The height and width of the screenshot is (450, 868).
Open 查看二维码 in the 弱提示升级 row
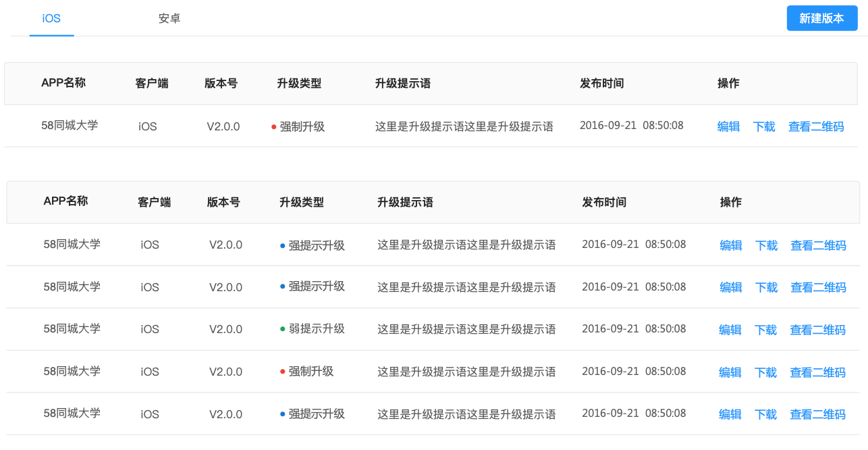pyautogui.click(x=817, y=330)
